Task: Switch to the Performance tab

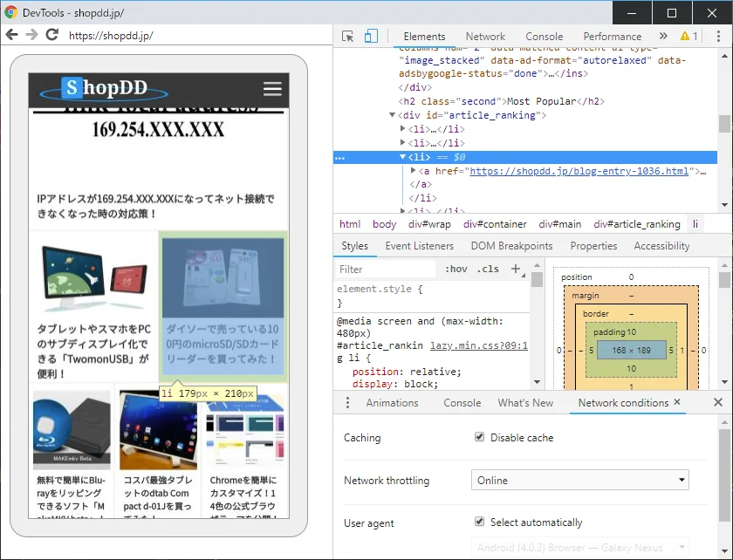Action: tap(612, 36)
